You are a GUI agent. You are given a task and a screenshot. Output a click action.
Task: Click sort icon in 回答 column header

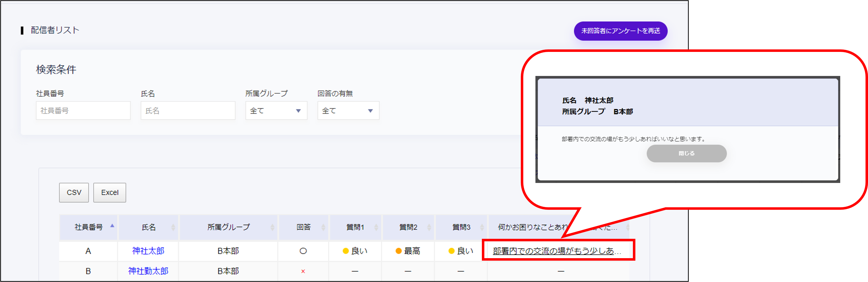coord(323,227)
